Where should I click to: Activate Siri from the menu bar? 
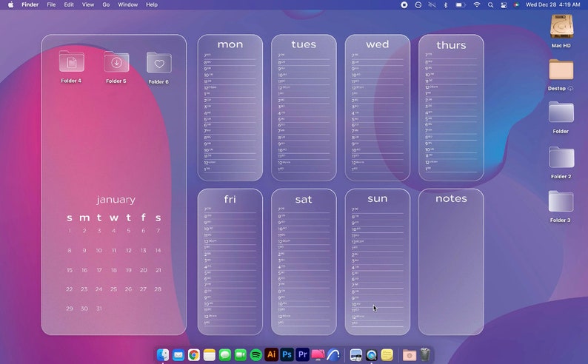pos(516,5)
